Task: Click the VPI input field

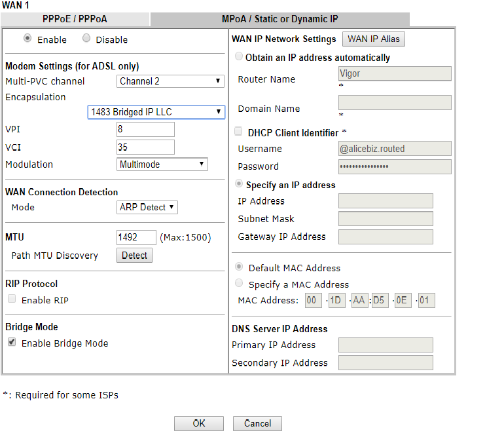Action: [145, 130]
